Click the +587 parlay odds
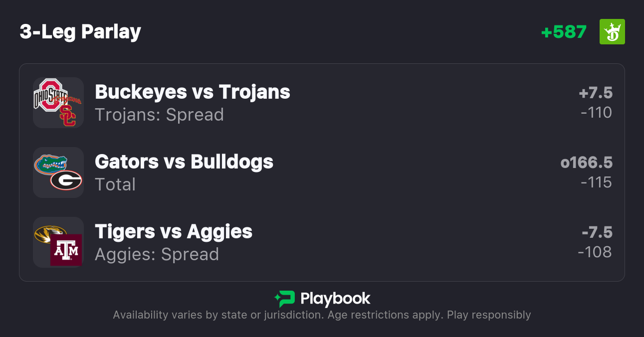Image resolution: width=644 pixels, height=337 pixels. [x=564, y=32]
